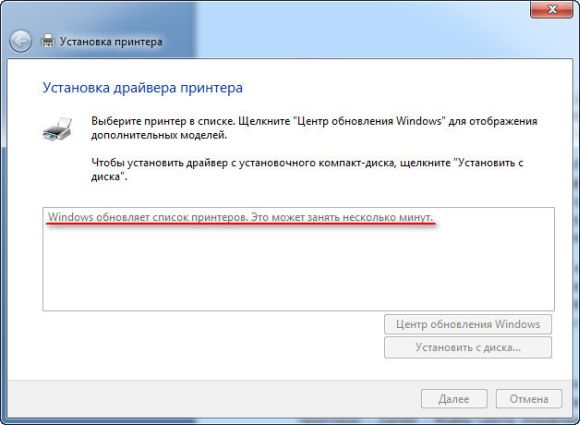Close the printer installation dialog
Viewport: 580px width, 425px height.
[x=552, y=9]
